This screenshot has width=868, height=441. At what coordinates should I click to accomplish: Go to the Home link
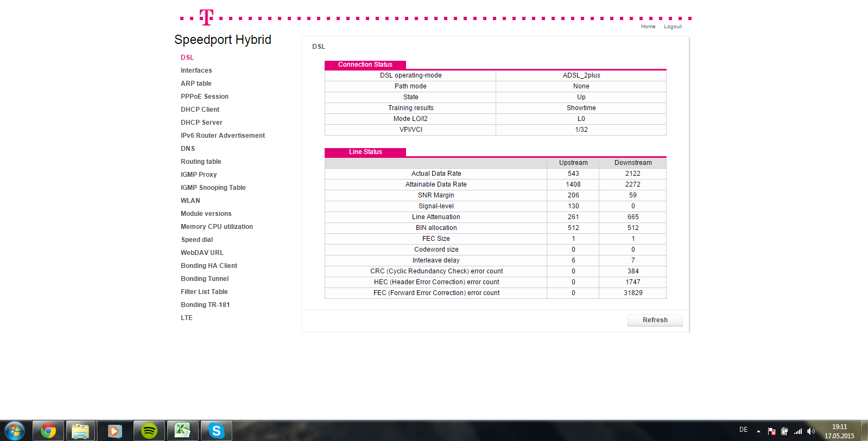pyautogui.click(x=648, y=27)
